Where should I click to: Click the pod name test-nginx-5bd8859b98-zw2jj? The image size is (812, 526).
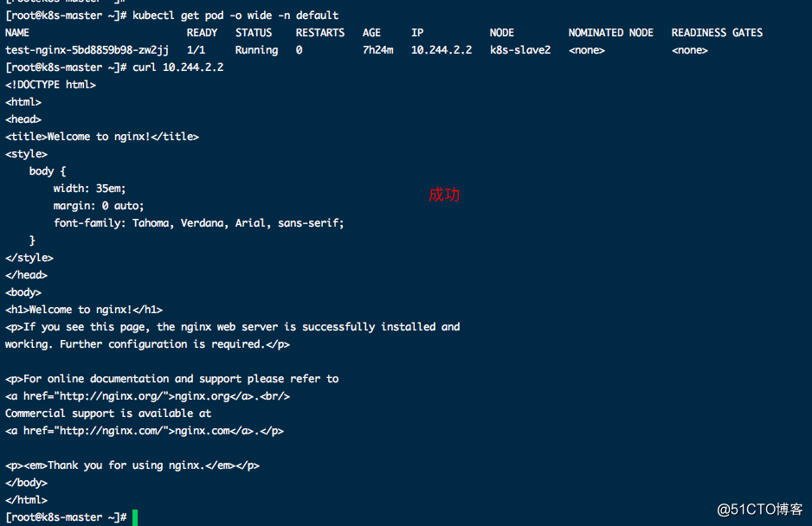pyautogui.click(x=87, y=50)
